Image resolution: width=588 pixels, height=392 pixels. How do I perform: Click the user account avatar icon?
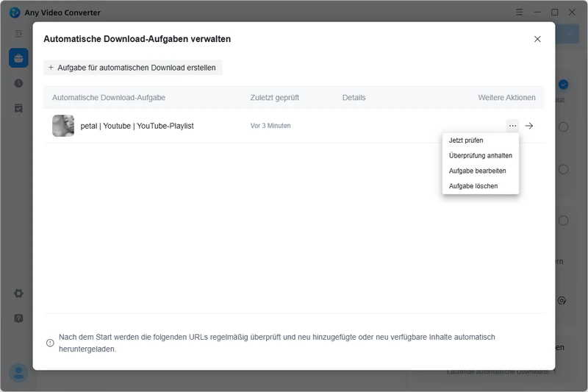point(18,373)
